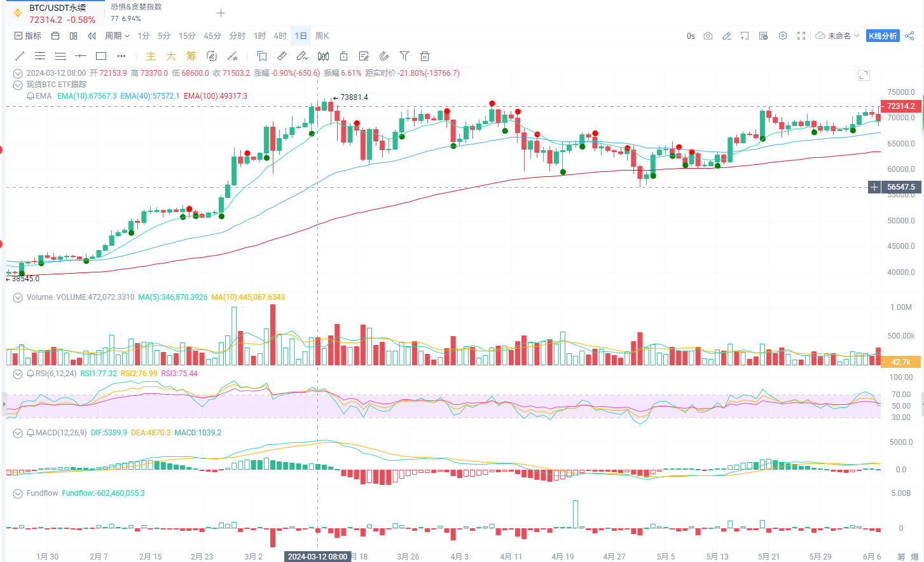Screen dimensions: 924x562
Task: Switch to the 1分 timeframe
Action: pyautogui.click(x=144, y=36)
